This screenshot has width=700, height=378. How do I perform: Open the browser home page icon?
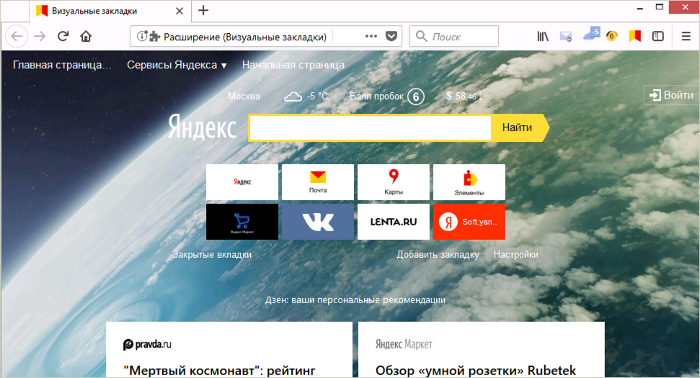tap(86, 36)
